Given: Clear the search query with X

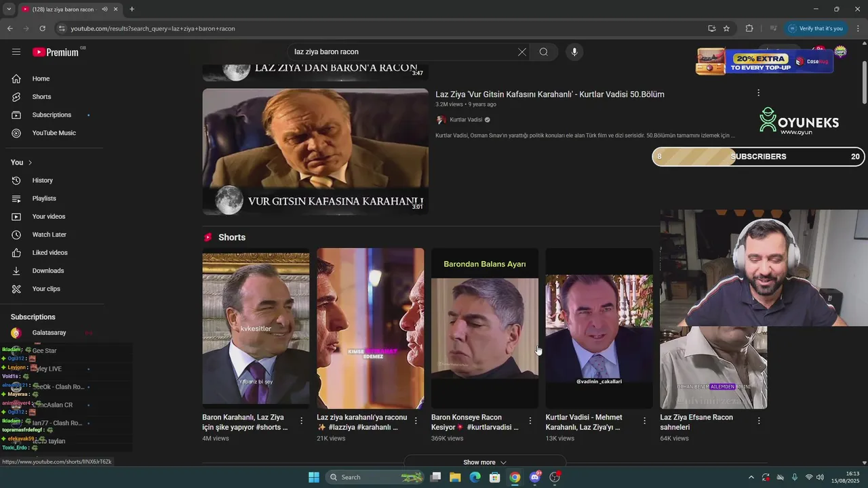Looking at the screenshot, I should tap(521, 52).
